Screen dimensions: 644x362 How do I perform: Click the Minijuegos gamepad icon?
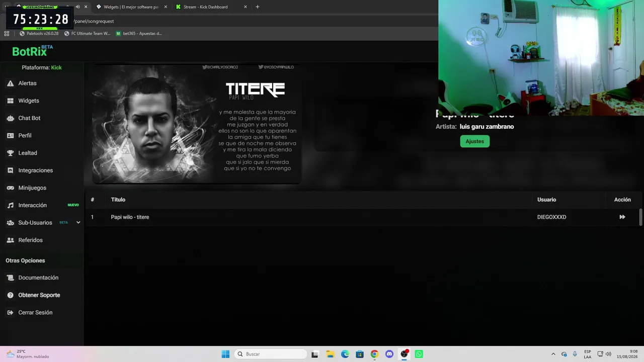pos(10,188)
